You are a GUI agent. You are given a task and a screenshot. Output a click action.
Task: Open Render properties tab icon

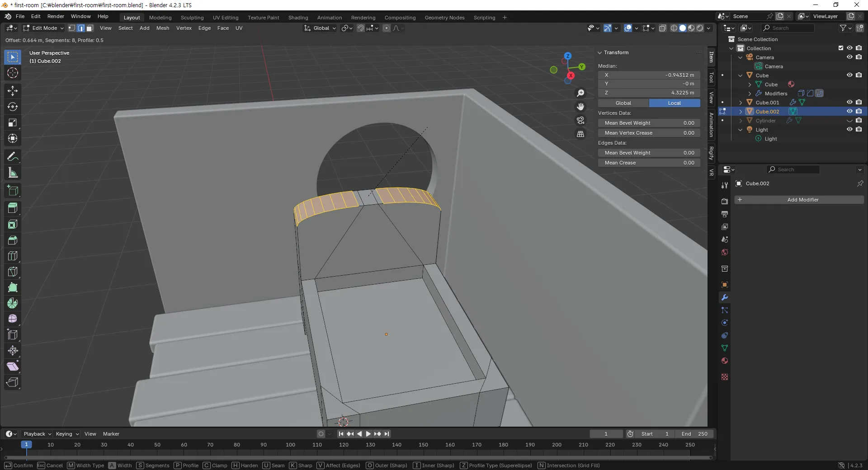pyautogui.click(x=725, y=201)
